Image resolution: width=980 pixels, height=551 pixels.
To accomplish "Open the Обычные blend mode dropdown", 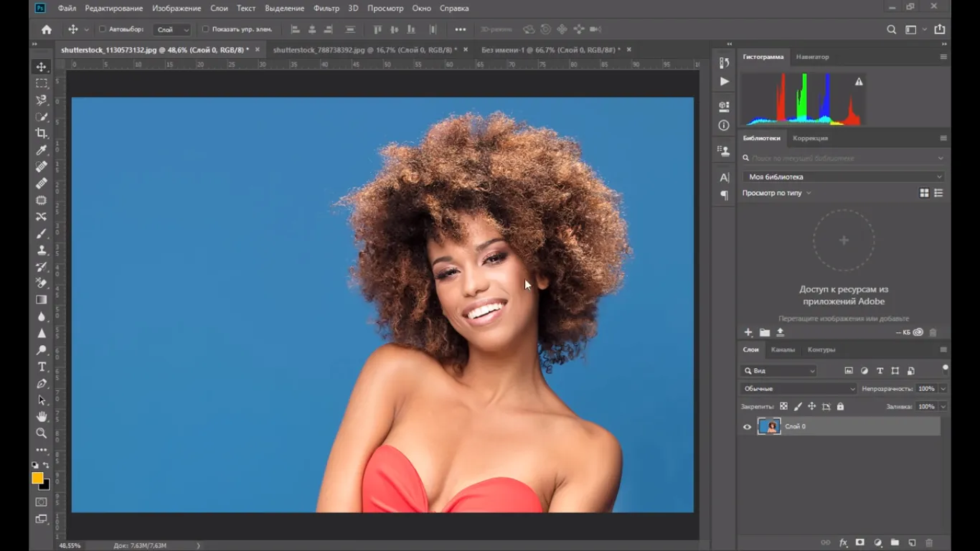I will click(x=798, y=389).
